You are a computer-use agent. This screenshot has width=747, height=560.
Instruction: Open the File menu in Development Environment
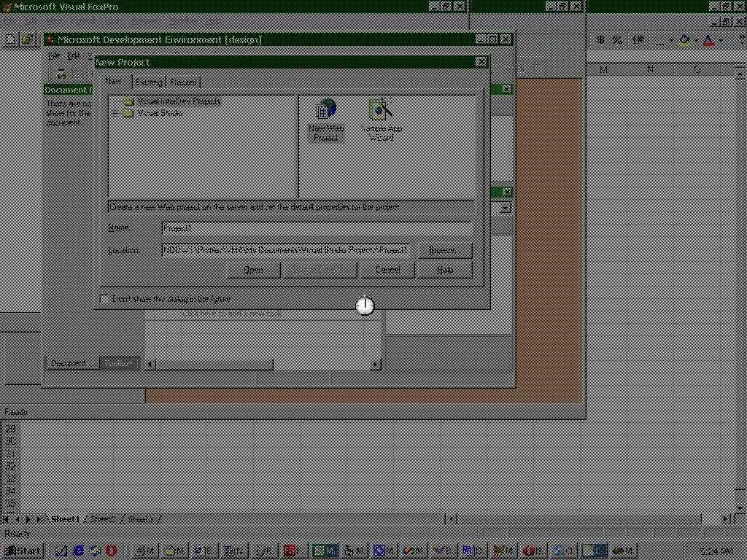click(x=54, y=55)
